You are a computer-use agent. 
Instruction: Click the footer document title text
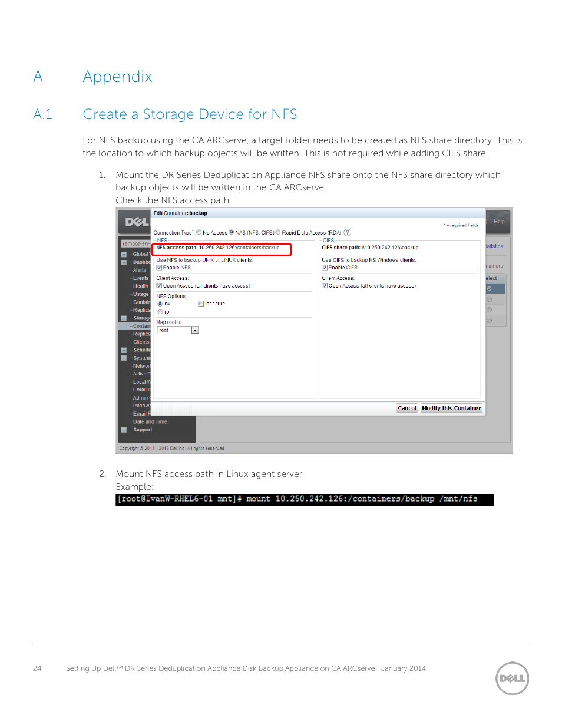pos(246,668)
